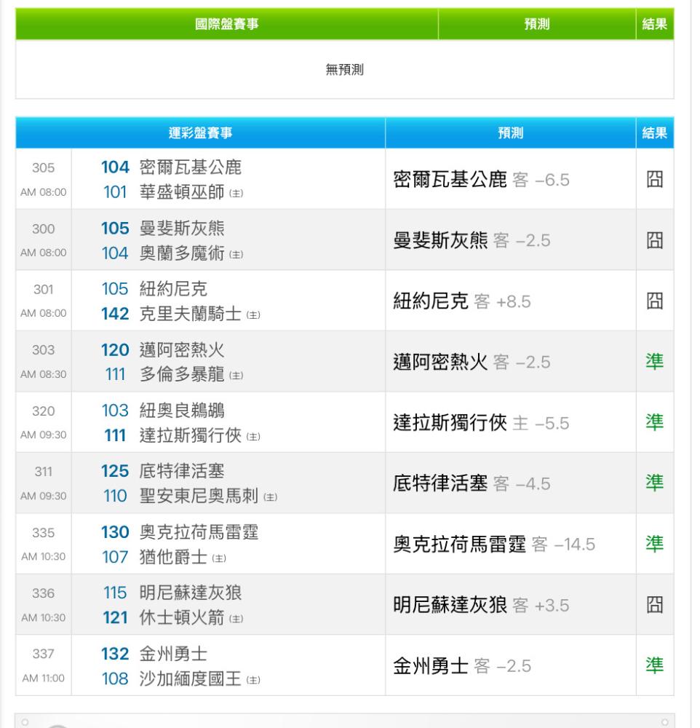Click the 結果 header in the blue table
The image size is (700, 728).
654,133
